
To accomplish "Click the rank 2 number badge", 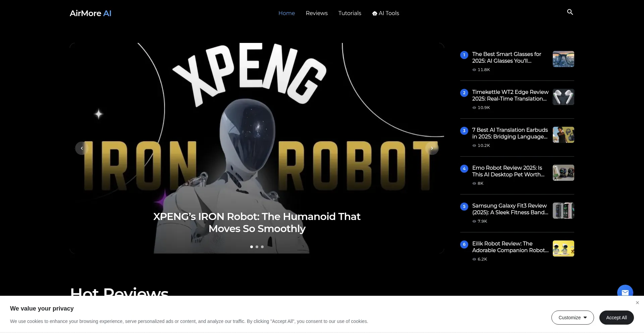I will point(464,93).
